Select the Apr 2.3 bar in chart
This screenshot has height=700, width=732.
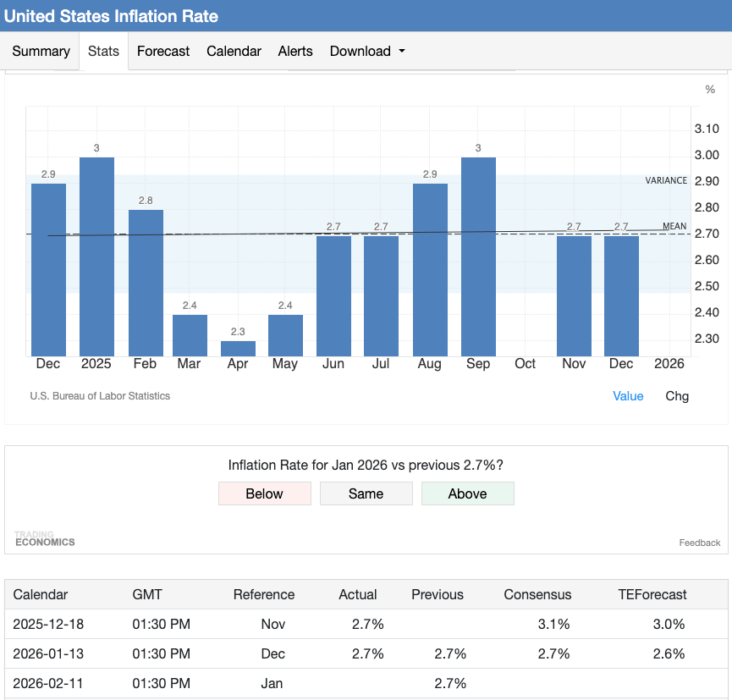238,348
